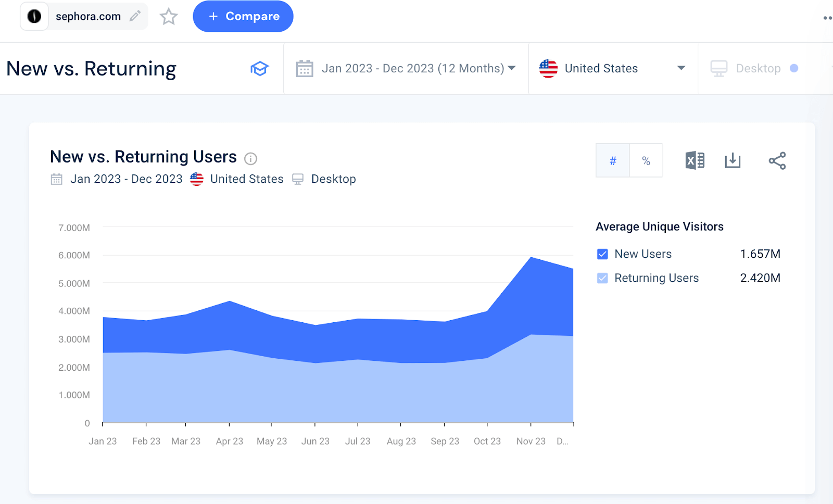
Task: Click the desktop icon in chart subtitle
Action: 298,179
